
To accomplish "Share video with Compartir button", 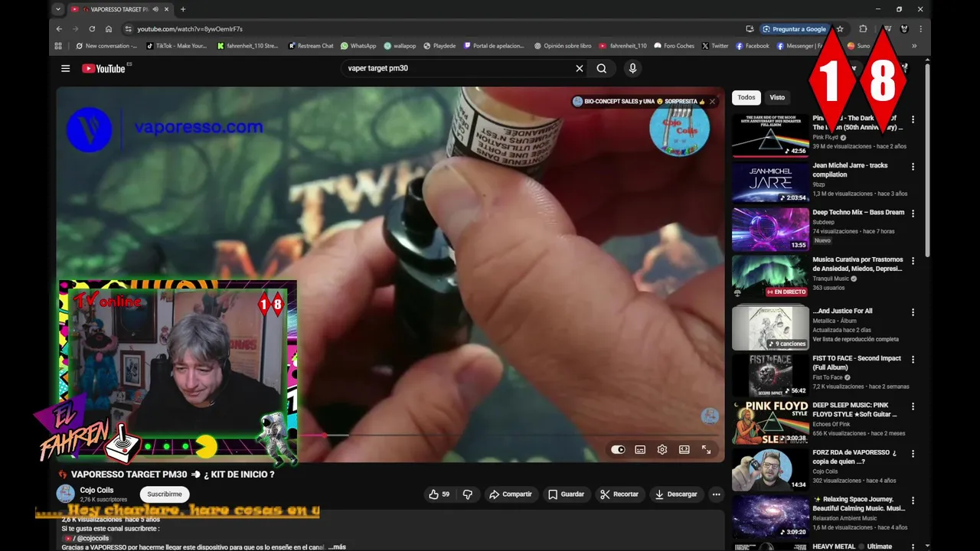I will (510, 494).
